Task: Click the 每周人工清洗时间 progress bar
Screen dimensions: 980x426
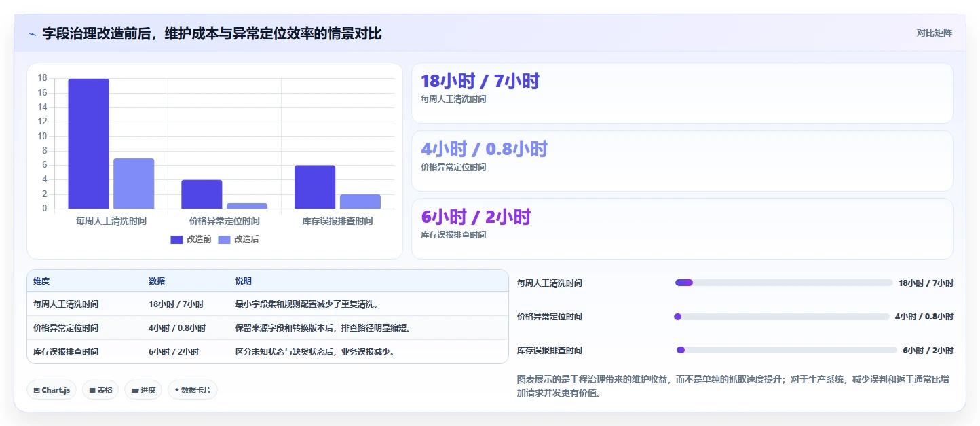Action: click(x=784, y=283)
